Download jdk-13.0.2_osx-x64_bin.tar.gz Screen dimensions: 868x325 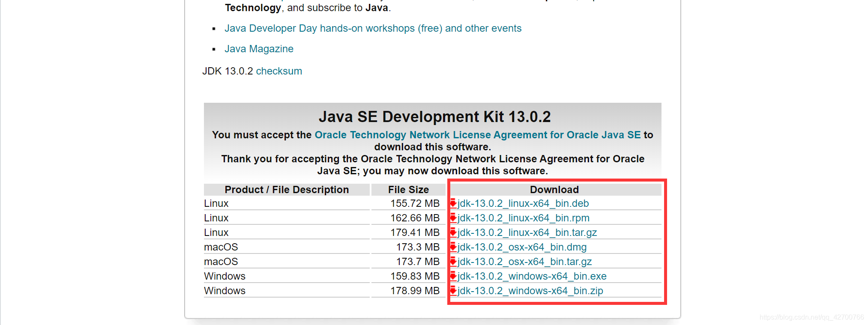tap(525, 262)
